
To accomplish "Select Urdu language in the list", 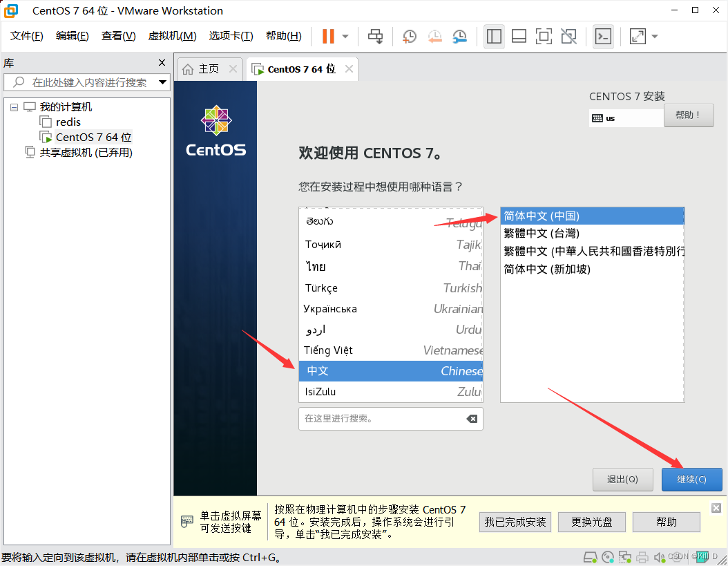I will 391,330.
